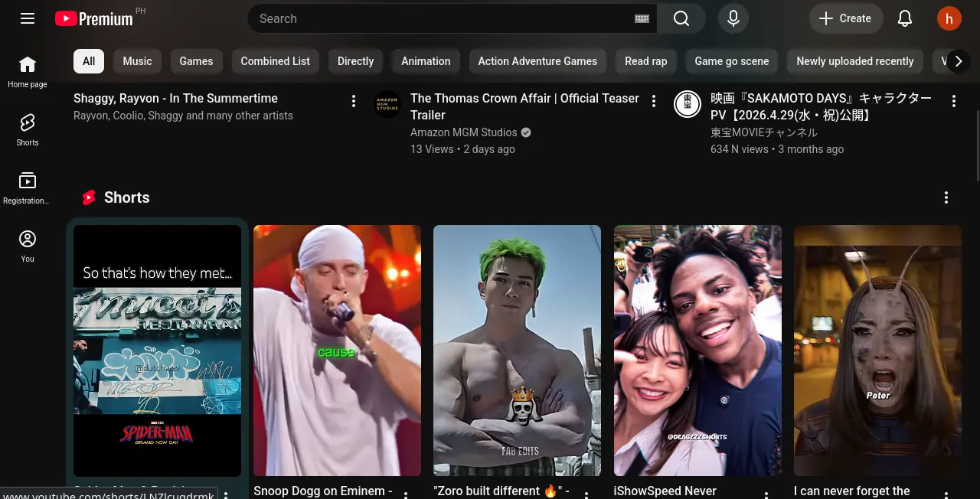
Task: Open options for iShowSpeed short
Action: (766, 495)
